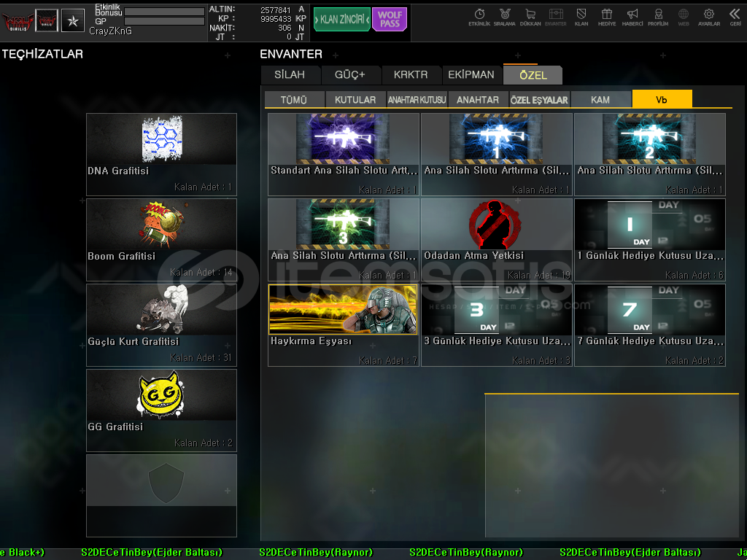Select the Tümü sub-tab
Image resolution: width=747 pixels, height=560 pixels.
pyautogui.click(x=294, y=100)
